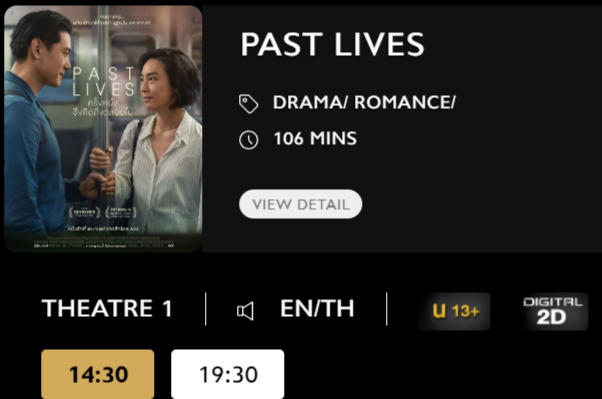Click the THEATRE 1 label
602x399 pixels.
point(107,308)
